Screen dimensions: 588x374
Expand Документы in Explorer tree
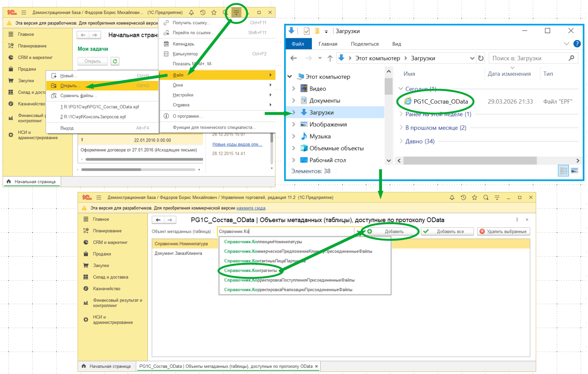coord(293,100)
